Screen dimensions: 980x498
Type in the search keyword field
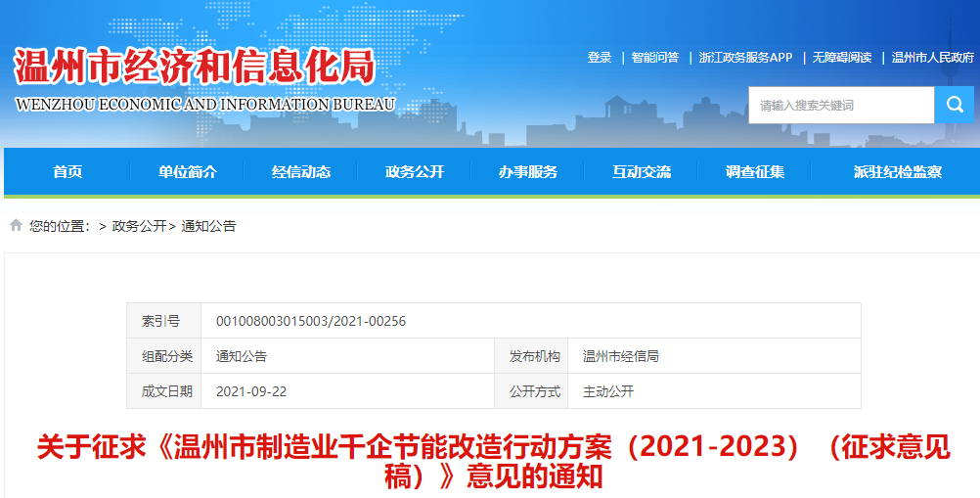[841, 105]
